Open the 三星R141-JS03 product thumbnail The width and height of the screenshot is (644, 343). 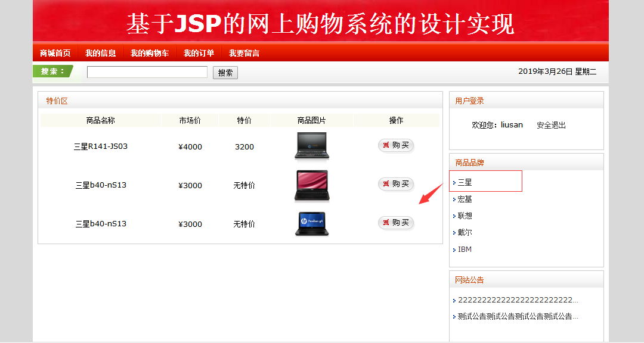tap(312, 146)
